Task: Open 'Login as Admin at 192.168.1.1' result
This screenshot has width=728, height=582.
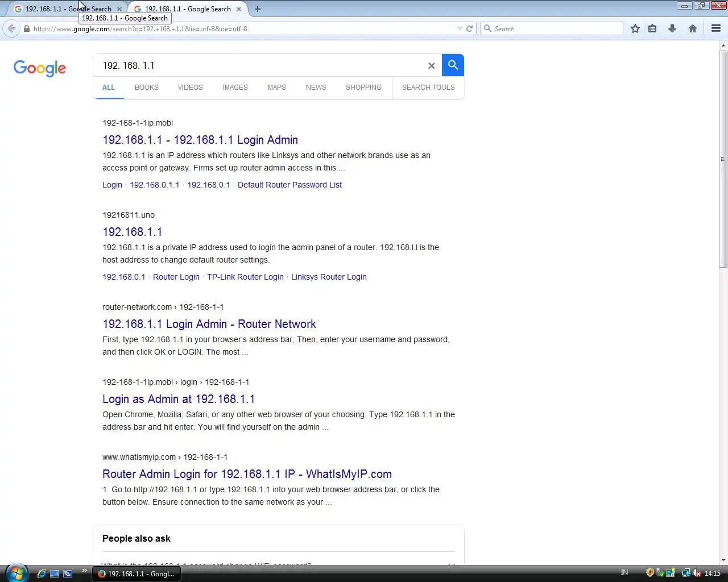Action: click(179, 399)
